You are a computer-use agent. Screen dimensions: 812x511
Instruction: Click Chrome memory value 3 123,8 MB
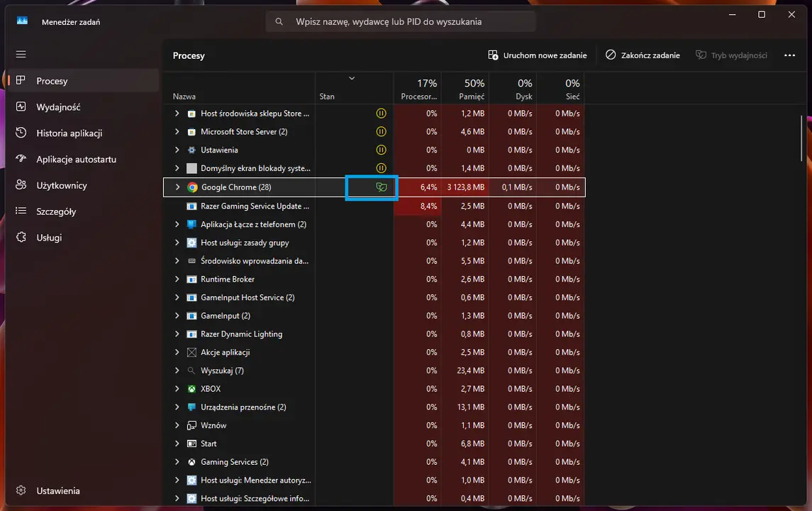(465, 187)
